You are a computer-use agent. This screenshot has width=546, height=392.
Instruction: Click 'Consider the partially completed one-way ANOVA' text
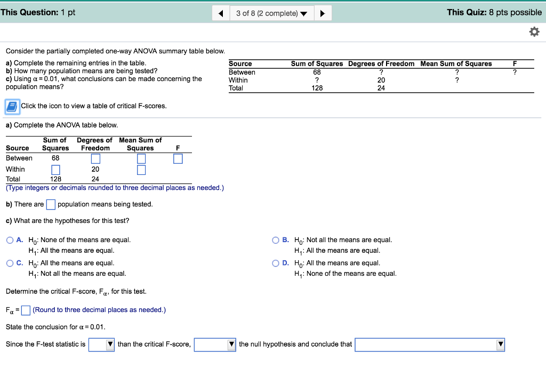coord(115,51)
